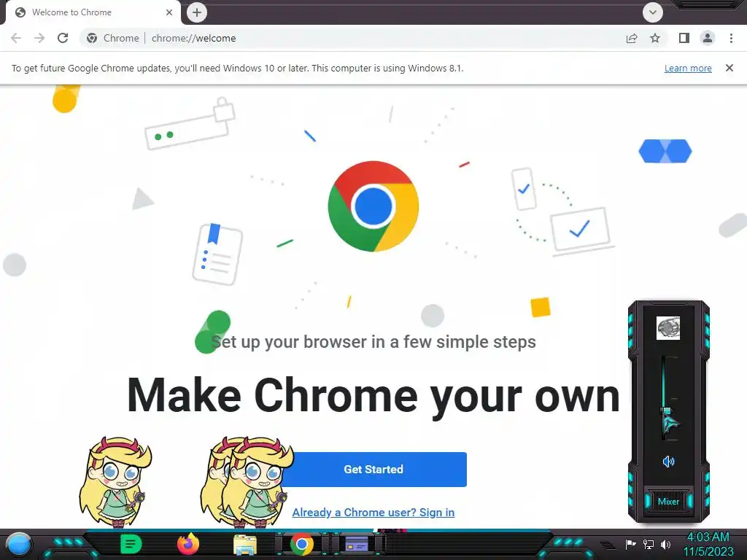Open Action Center flag tray icon

[630, 544]
